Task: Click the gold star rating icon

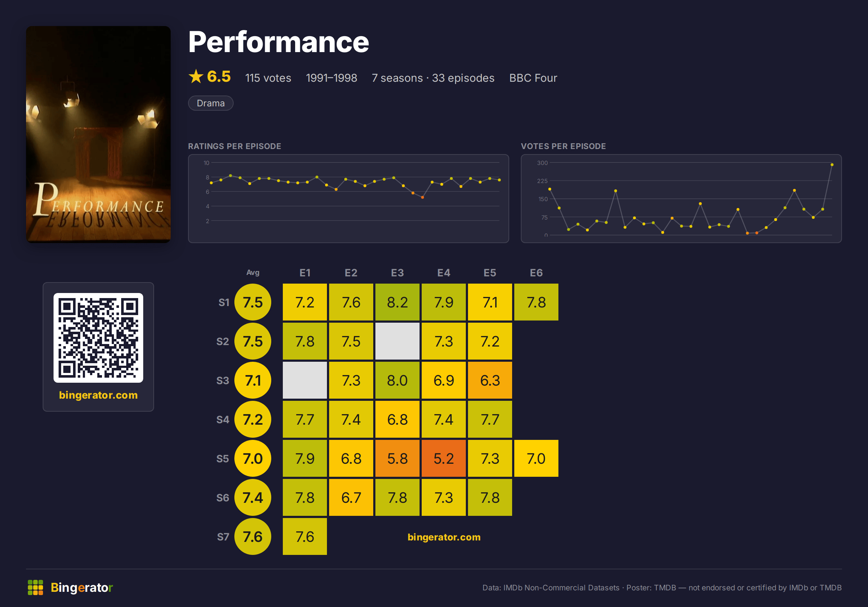Action: click(x=196, y=76)
